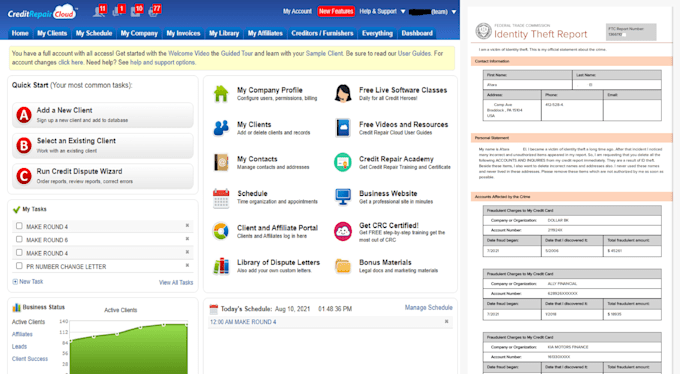Check the PR NUMBER CHANGE LETTER checkbox

click(19, 266)
